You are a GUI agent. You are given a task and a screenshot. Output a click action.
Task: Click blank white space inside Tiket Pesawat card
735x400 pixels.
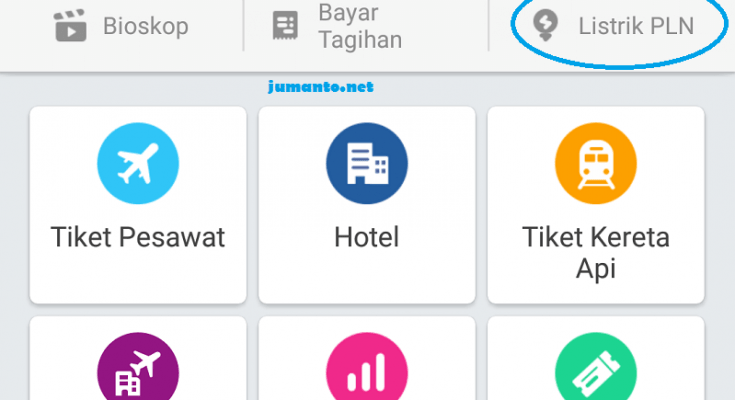[138, 279]
